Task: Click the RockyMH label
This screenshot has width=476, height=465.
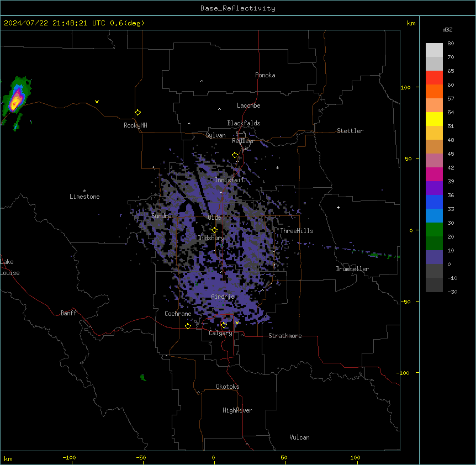Action: coord(135,125)
